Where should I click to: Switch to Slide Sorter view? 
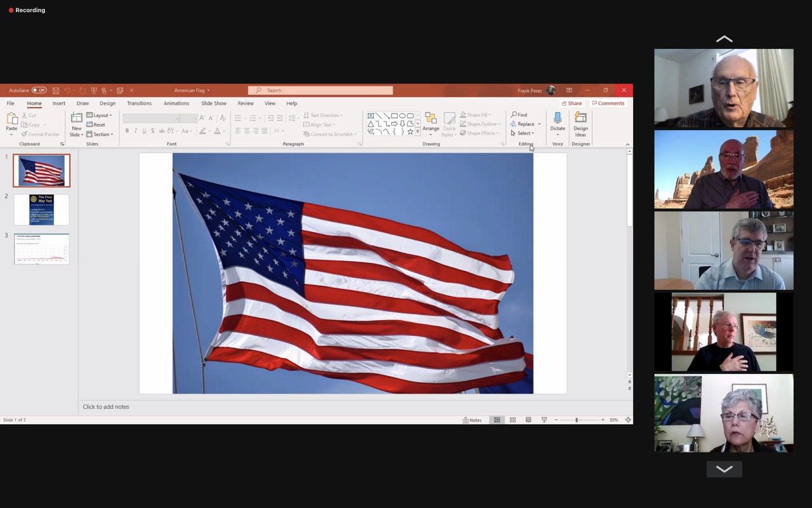[513, 420]
